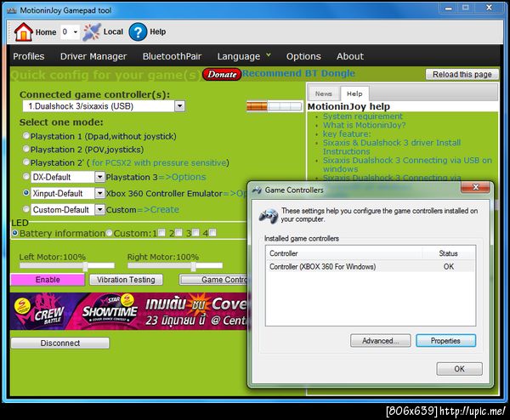Image resolution: width=510 pixels, height=420 pixels.
Task: Open System requirement help link
Action: [362, 116]
